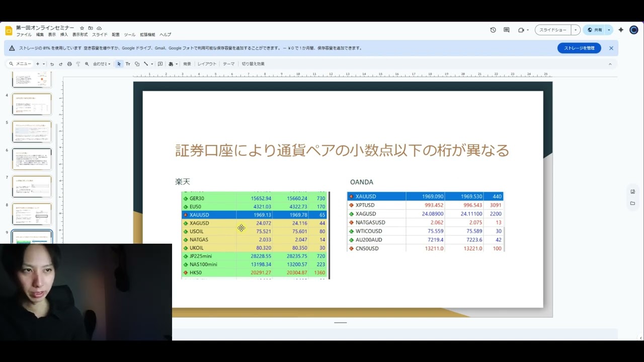The image size is (644, 362).
Task: Add a comment using toolbar icon
Action: 160,64
